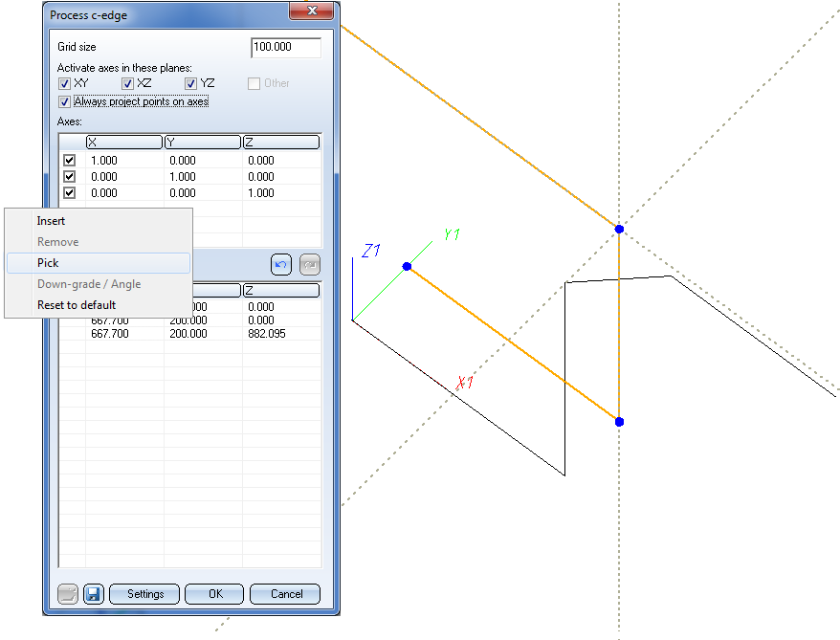This screenshot has height=640, width=840.
Task: Click the greyed icon left of save
Action: [x=68, y=594]
